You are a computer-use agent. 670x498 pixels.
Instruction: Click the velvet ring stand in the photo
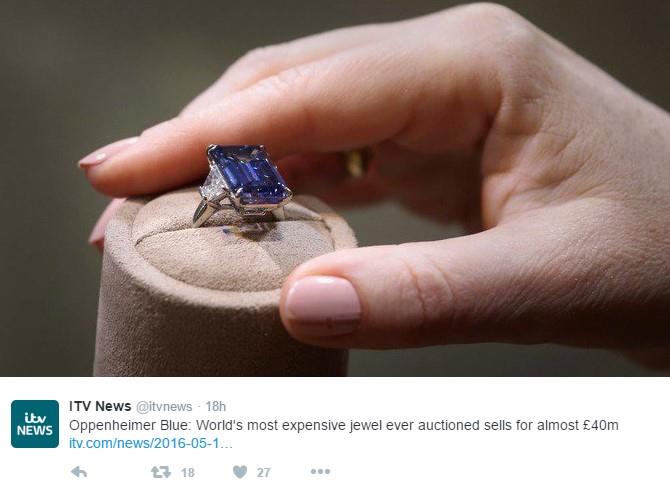[x=224, y=286]
